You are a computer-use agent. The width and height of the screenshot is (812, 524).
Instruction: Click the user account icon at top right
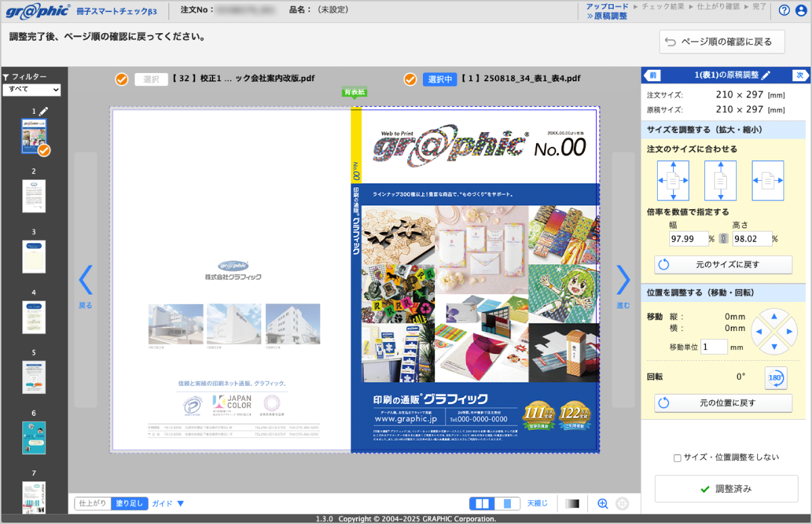pos(802,10)
